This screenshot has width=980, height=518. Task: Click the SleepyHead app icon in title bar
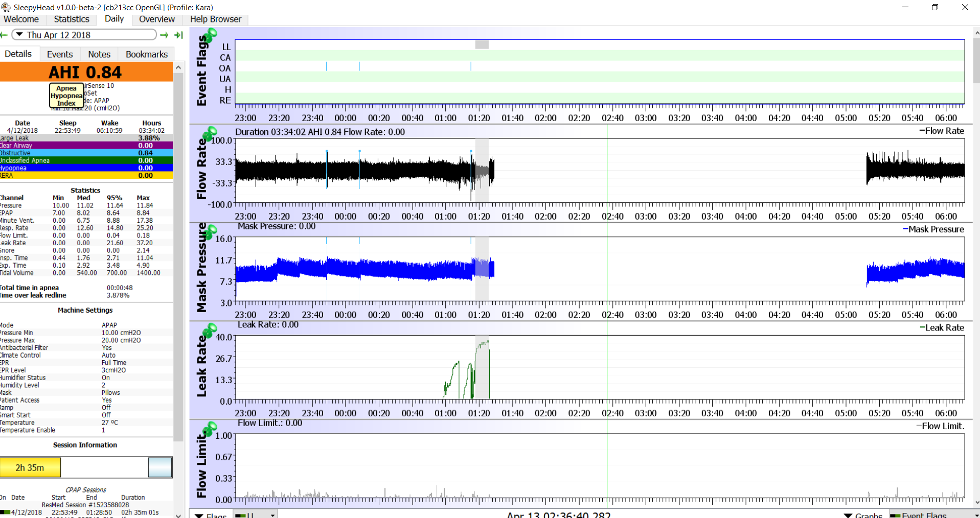[6, 7]
